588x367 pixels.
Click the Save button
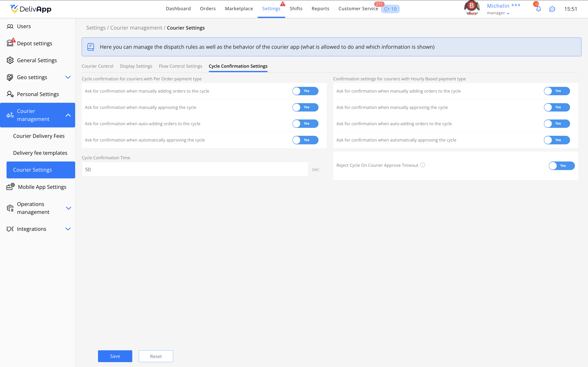point(115,356)
